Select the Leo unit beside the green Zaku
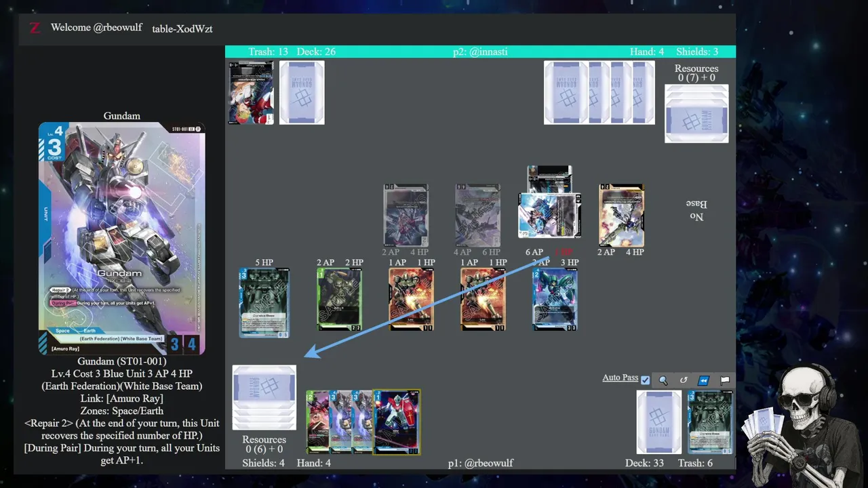This screenshot has width=868, height=488. pos(411,300)
